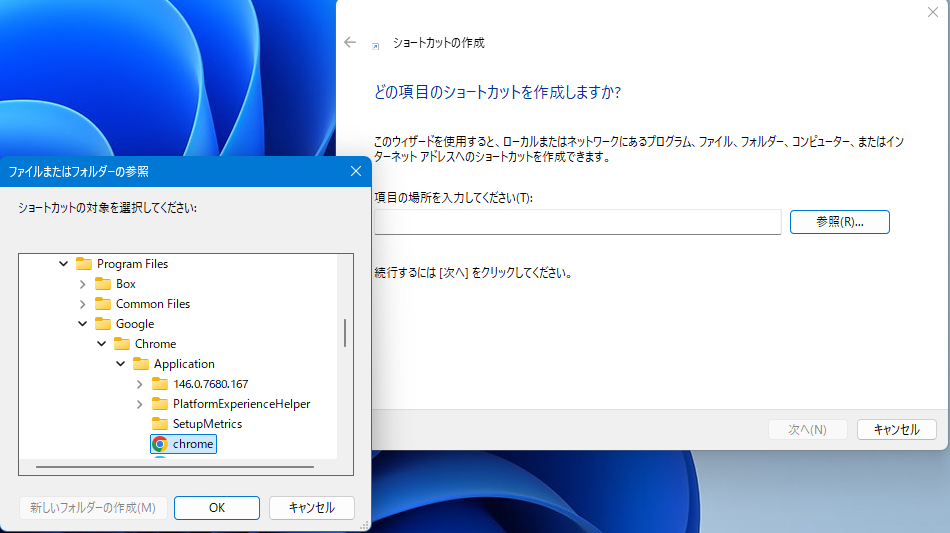The image size is (950, 533).
Task: Collapse the Application folder node
Action: [x=121, y=364]
